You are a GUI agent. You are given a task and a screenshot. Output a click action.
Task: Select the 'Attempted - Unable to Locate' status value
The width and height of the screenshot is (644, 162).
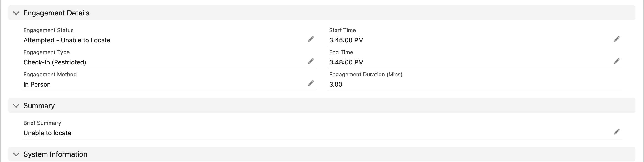[x=67, y=40]
